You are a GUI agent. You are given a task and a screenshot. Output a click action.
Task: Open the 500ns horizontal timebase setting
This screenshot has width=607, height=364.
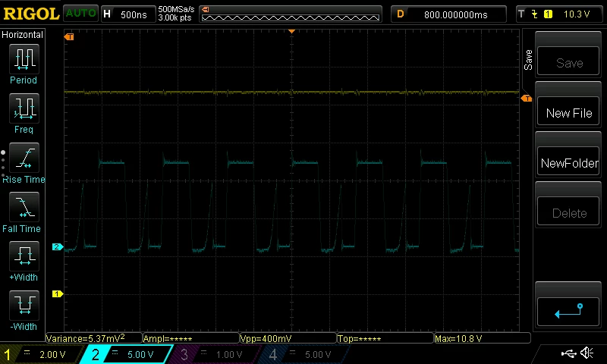(128, 14)
